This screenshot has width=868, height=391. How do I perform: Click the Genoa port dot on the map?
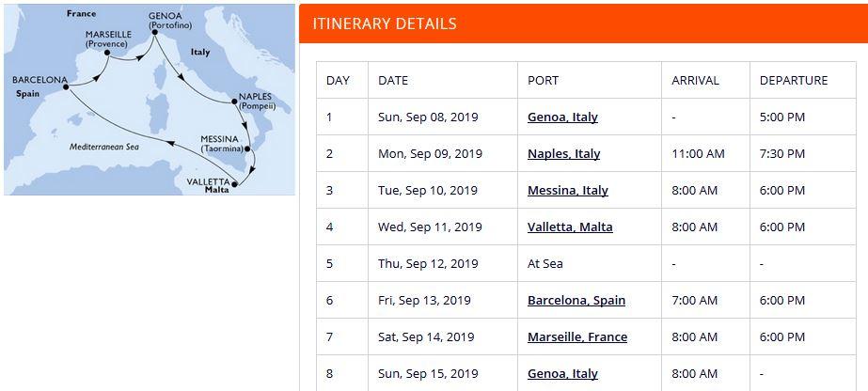point(154,35)
